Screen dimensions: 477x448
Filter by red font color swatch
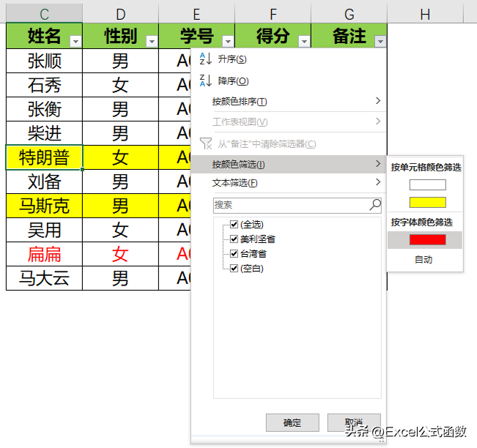(x=428, y=240)
